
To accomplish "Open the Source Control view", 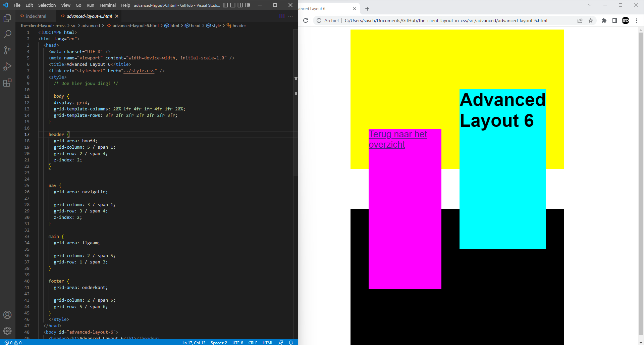I will [x=7, y=50].
